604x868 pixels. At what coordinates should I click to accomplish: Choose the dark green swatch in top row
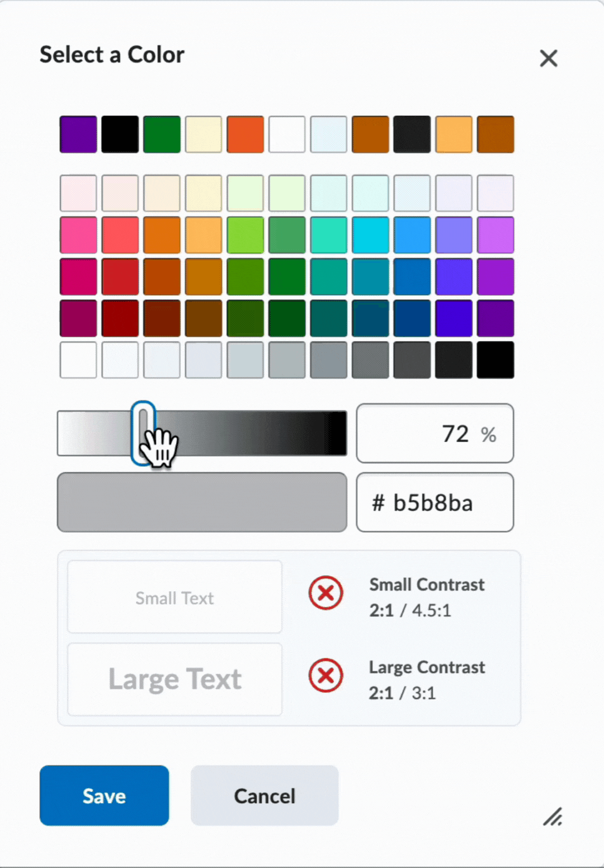[162, 134]
